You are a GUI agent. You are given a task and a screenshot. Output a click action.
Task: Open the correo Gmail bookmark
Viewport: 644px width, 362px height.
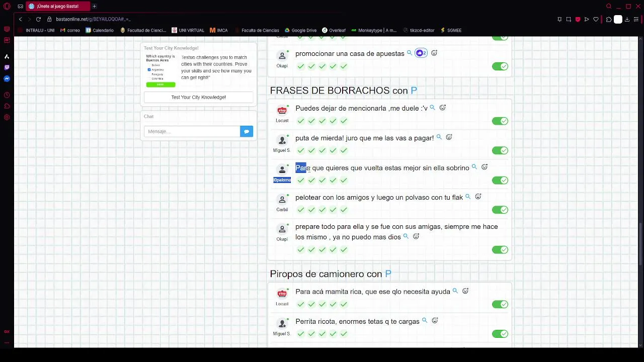click(70, 30)
